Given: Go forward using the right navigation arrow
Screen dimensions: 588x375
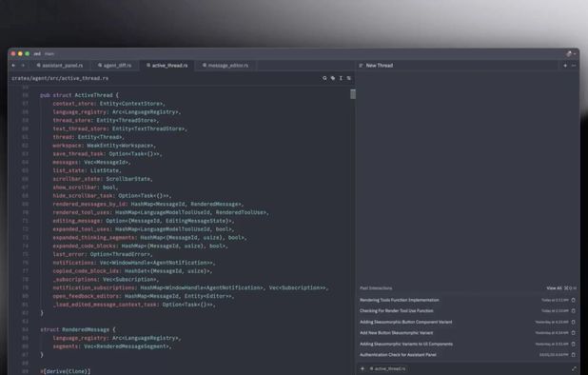Looking at the screenshot, I should coord(23,66).
